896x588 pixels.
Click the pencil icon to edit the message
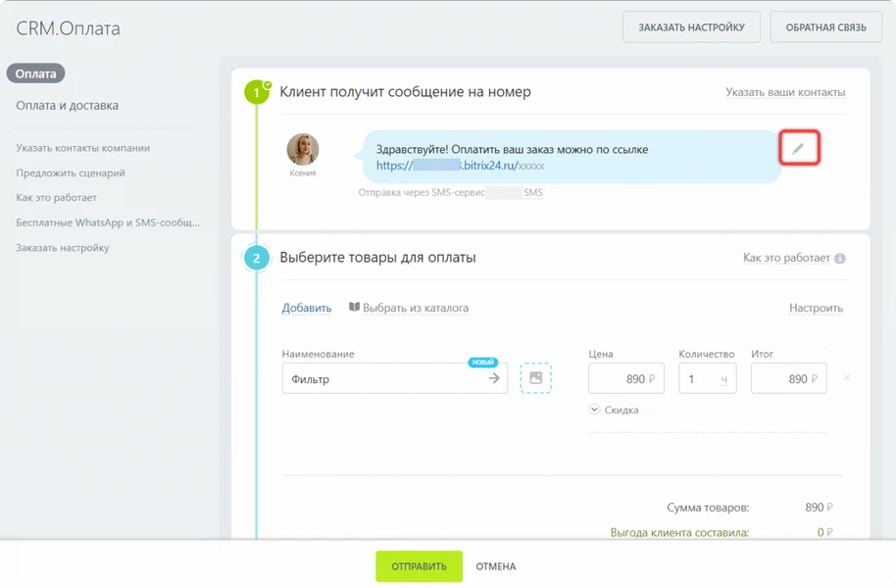click(x=799, y=149)
